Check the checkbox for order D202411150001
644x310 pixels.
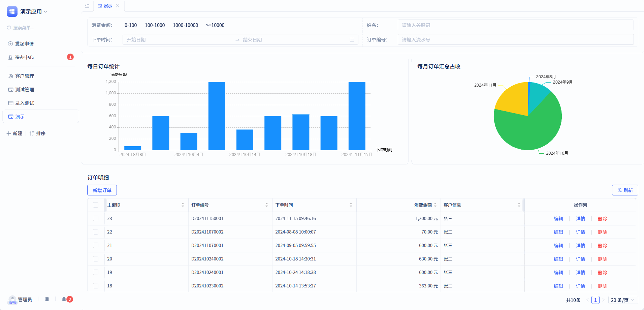pyautogui.click(x=96, y=218)
